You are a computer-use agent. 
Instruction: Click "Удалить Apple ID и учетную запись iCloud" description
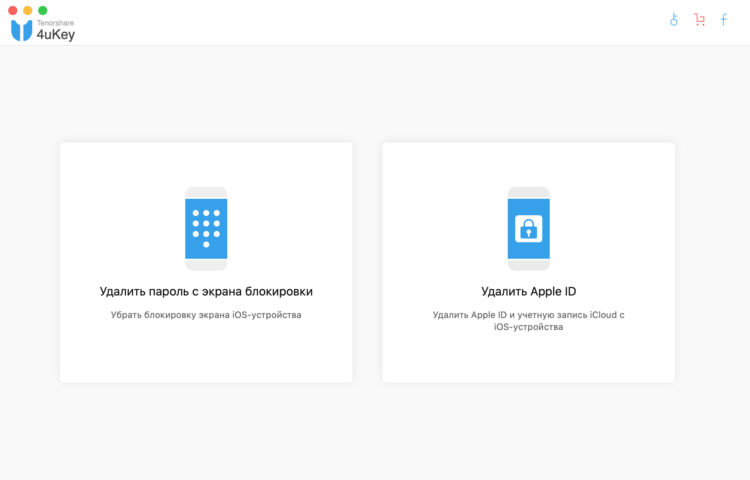click(529, 321)
